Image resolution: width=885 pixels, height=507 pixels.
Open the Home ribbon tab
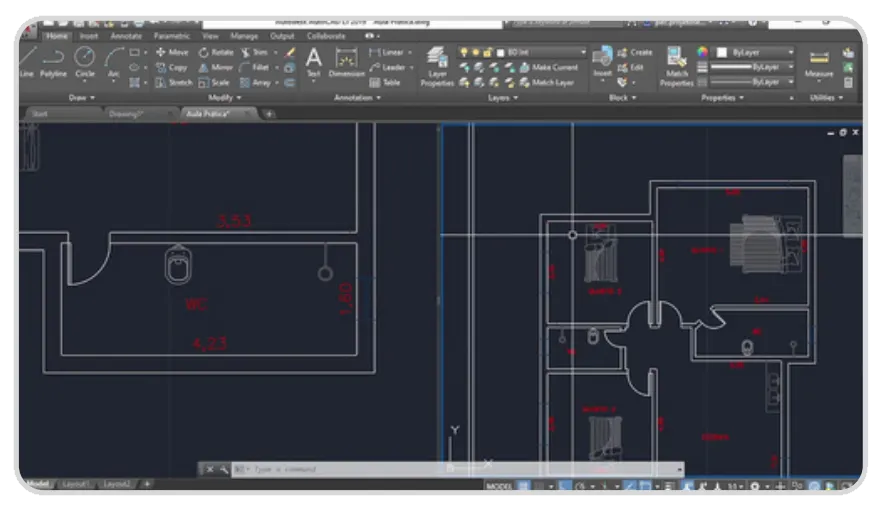coord(57,36)
